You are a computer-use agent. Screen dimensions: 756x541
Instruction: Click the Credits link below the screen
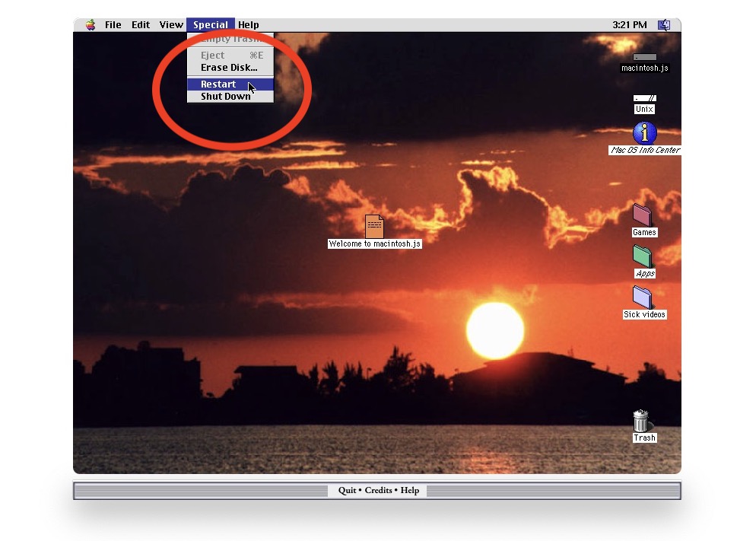378,491
